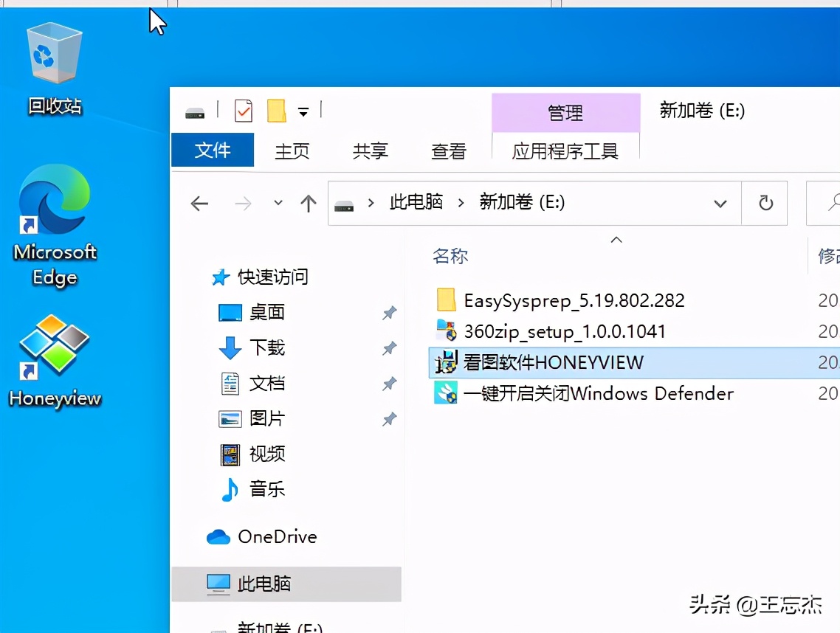Viewport: 840px width, 633px height.
Task: Click the back navigation arrow
Action: [199, 203]
